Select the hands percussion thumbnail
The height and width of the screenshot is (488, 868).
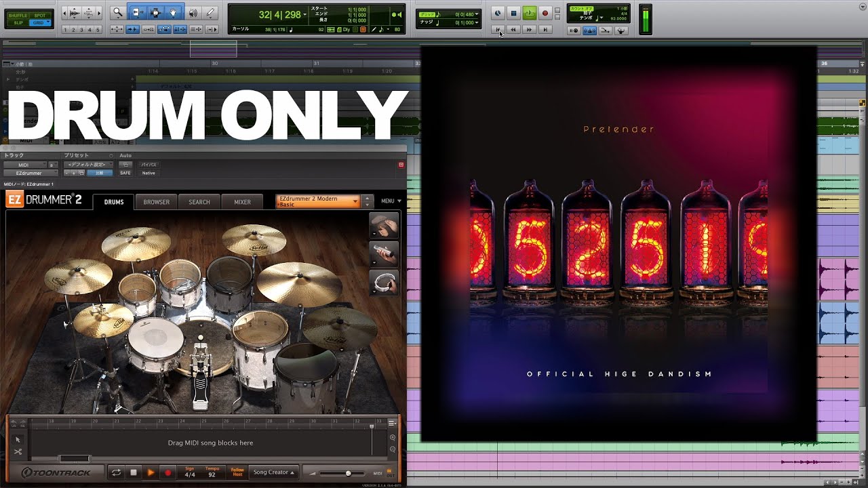tap(384, 226)
